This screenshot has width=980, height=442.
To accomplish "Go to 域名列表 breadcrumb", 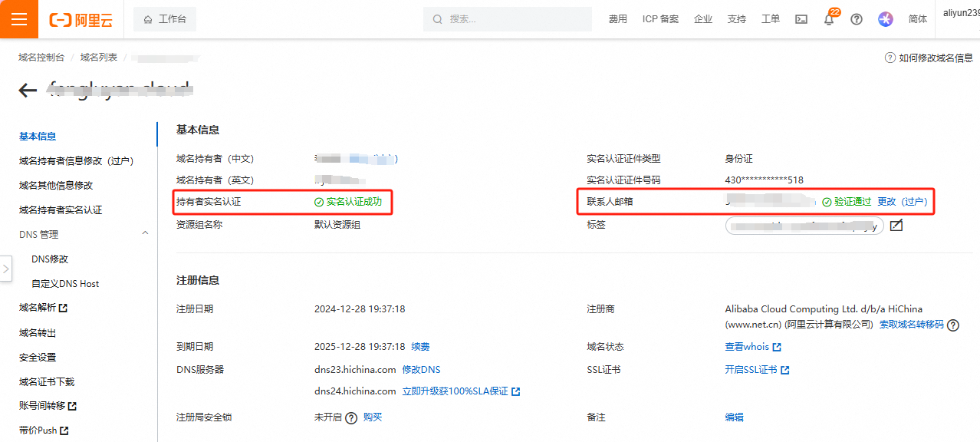I will point(99,58).
